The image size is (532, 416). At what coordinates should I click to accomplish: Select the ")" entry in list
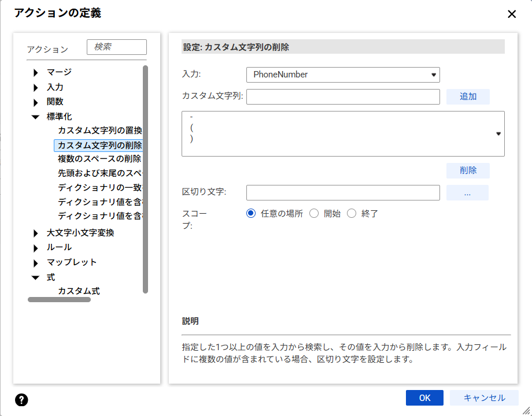[192, 139]
